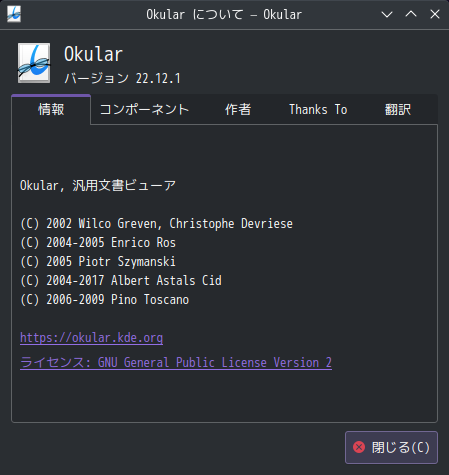Switch to the コンポーネント tab
This screenshot has height=475, width=449.
[144, 110]
